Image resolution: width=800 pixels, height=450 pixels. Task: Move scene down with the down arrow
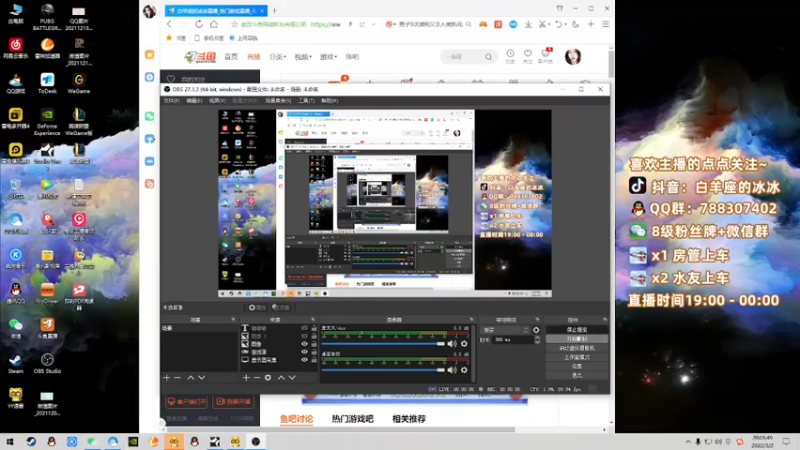click(x=202, y=378)
